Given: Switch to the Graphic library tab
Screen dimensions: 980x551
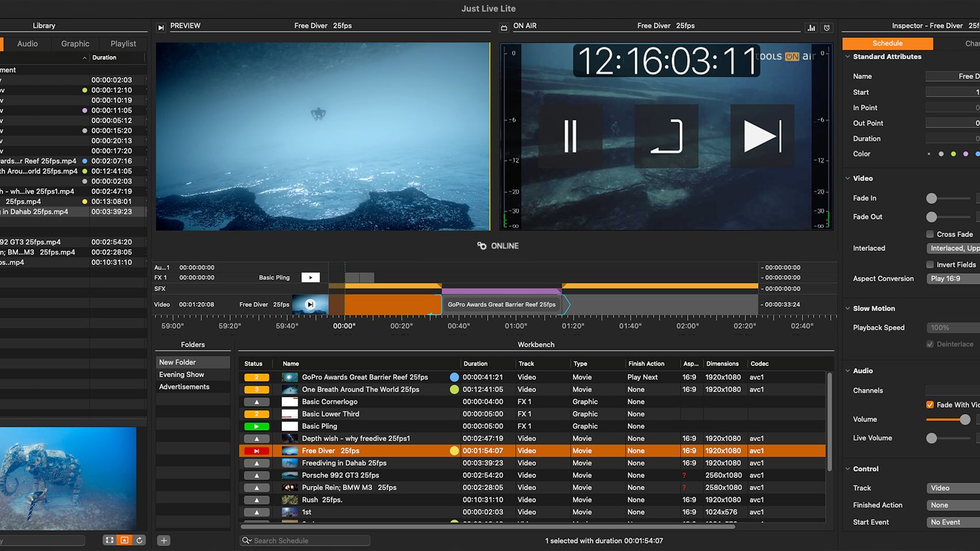Looking at the screenshot, I should pos(75,44).
